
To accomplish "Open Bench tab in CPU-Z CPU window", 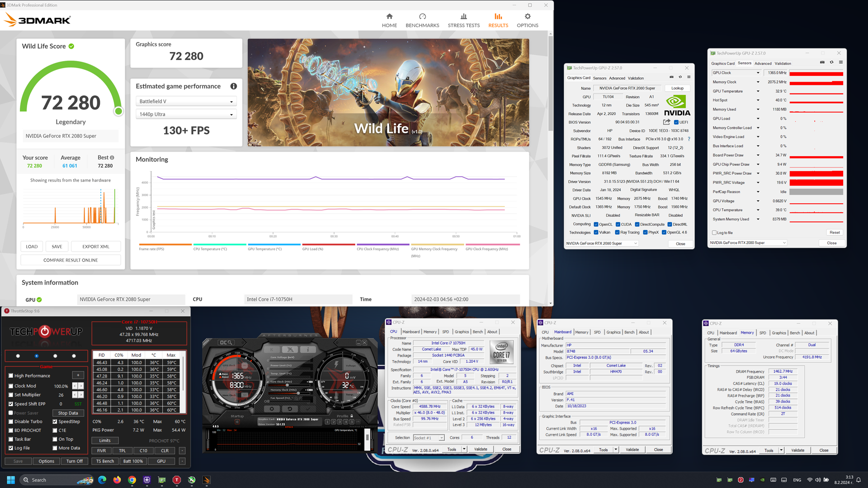I will point(477,332).
